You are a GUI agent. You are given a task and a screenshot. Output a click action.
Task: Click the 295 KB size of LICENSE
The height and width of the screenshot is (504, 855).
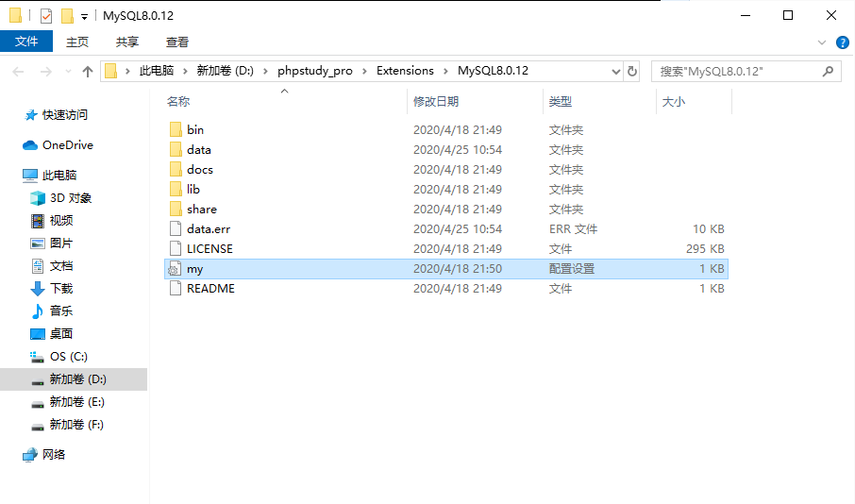coord(705,249)
